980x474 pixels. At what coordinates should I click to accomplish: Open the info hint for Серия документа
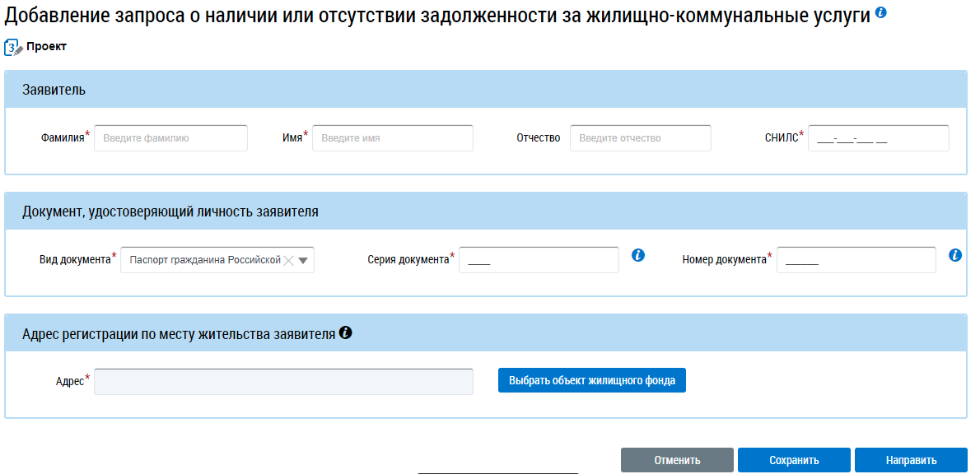point(637,255)
